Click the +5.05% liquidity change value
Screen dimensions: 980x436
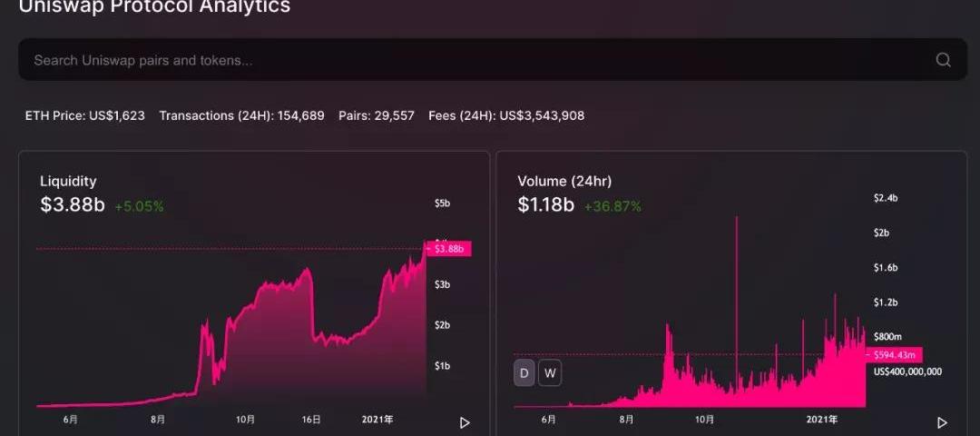point(140,206)
